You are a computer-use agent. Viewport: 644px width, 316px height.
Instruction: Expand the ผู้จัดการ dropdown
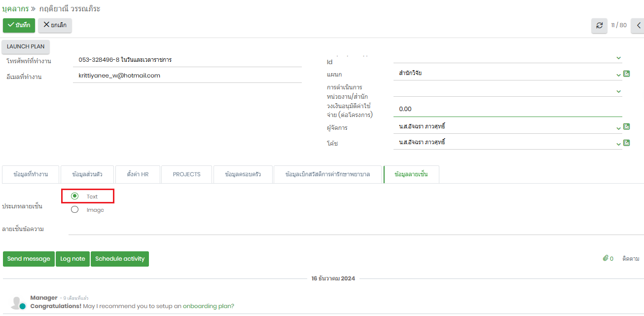click(x=618, y=128)
